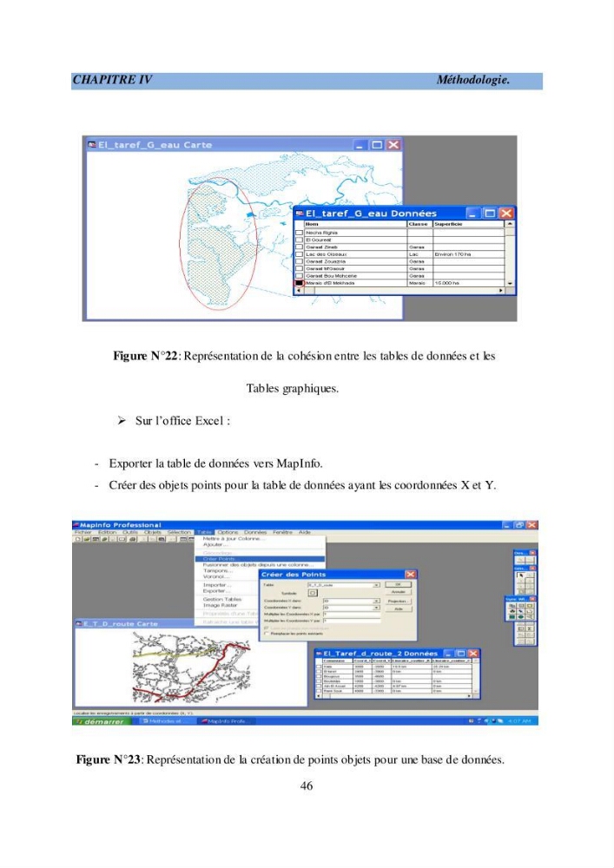
Task: Click the 'Multiplier les Coordonnées Y par' field
Action: click(x=352, y=621)
